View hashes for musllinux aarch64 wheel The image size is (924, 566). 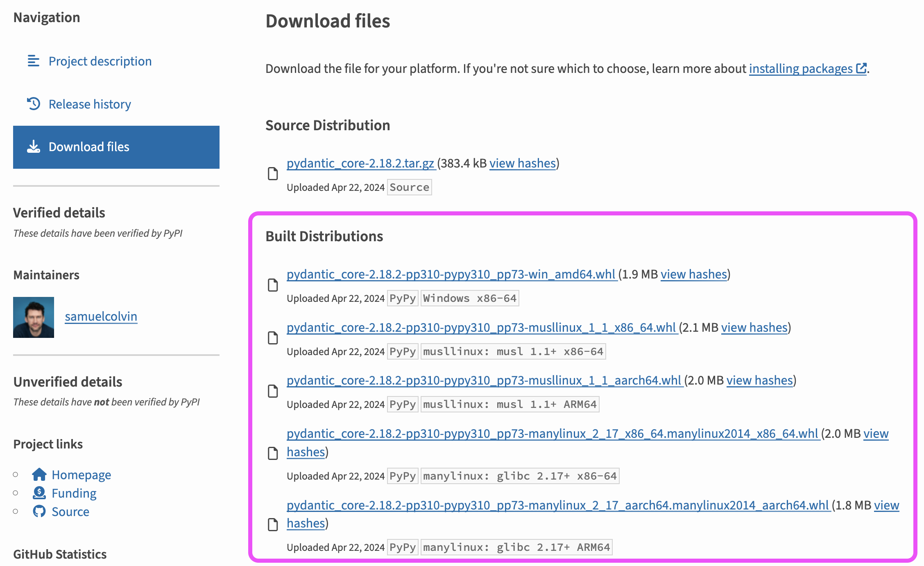click(x=759, y=380)
